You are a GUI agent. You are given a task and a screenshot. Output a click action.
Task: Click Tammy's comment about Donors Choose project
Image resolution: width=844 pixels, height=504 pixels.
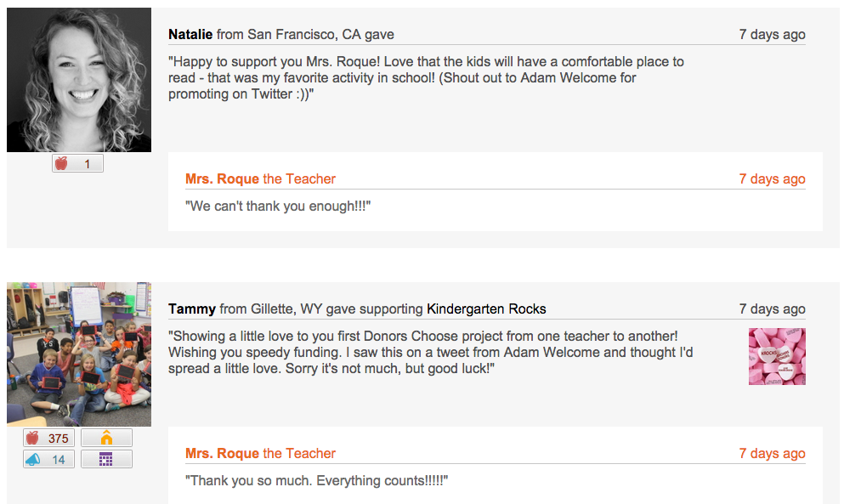431,352
